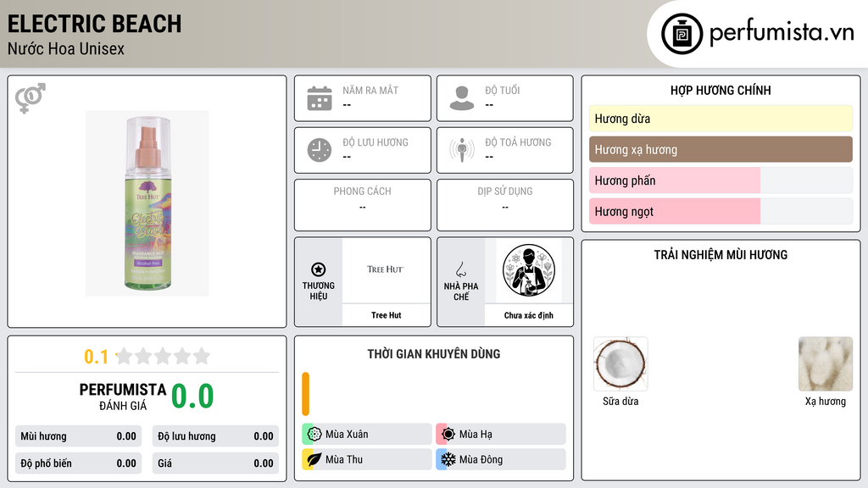The image size is (868, 488).
Task: Select the Mùa Hạ season button
Action: click(x=501, y=435)
